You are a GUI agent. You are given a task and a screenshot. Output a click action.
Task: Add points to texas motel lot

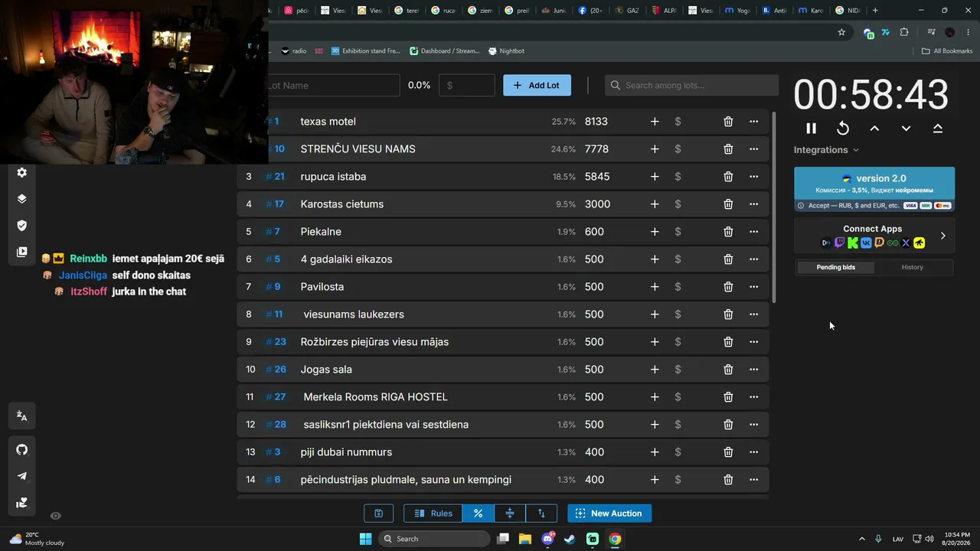[655, 122]
